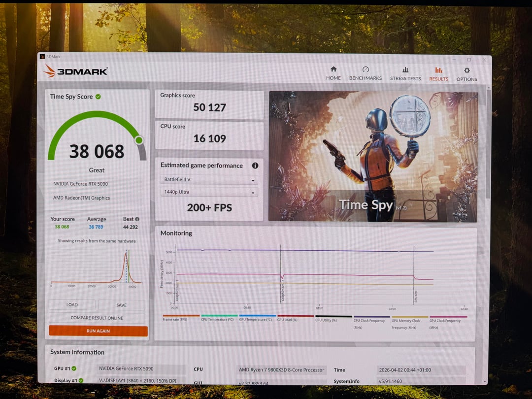This screenshot has width=532, height=399.
Task: Switch to the Results tab
Action: pyautogui.click(x=438, y=73)
